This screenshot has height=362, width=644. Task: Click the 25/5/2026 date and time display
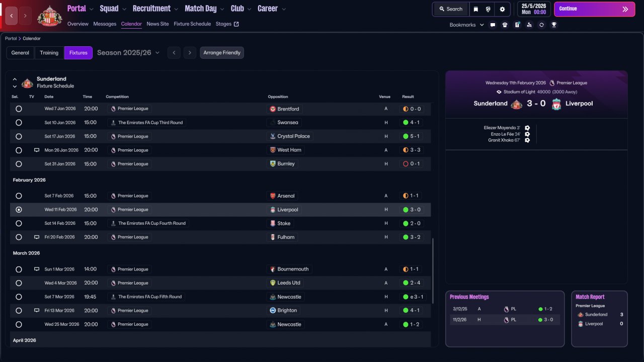(x=534, y=9)
